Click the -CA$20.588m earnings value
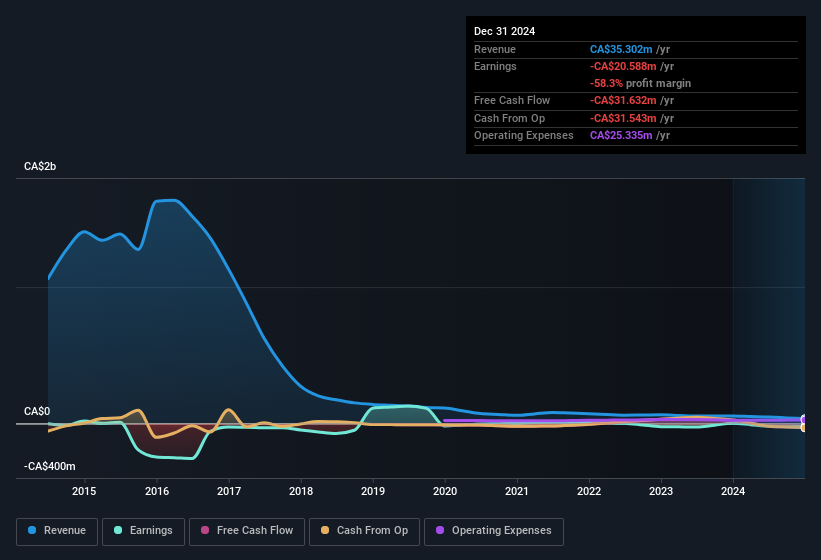The width and height of the screenshot is (821, 560). click(623, 66)
